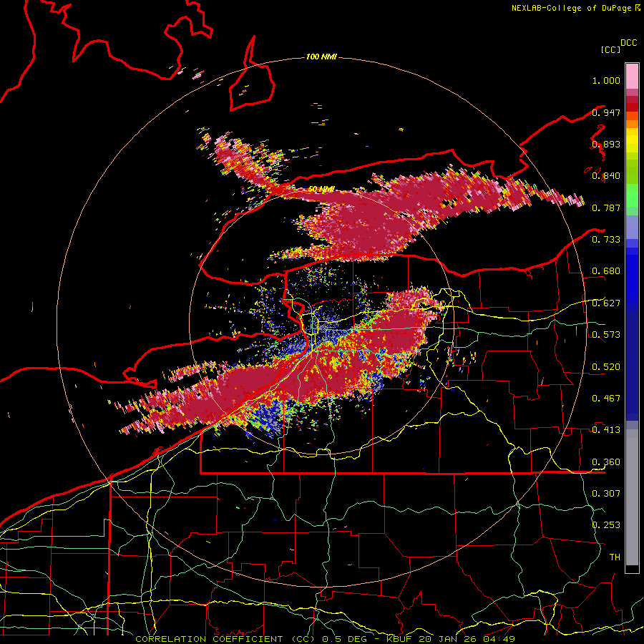
Task: Pick the gray band of the color scale
Action: click(632, 497)
